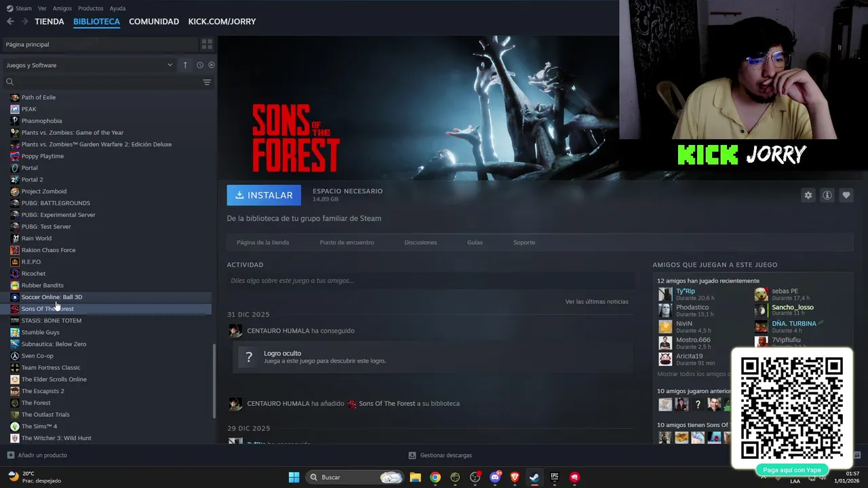Viewport: 868px width, 488px height.
Task: Click the Soccer Online: Ball 3D icon
Action: coord(15,297)
